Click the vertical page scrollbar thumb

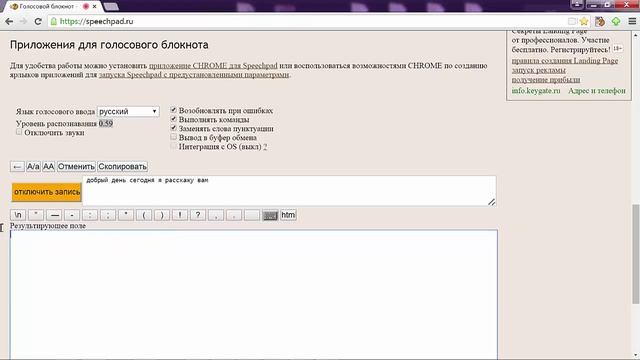[635, 253]
